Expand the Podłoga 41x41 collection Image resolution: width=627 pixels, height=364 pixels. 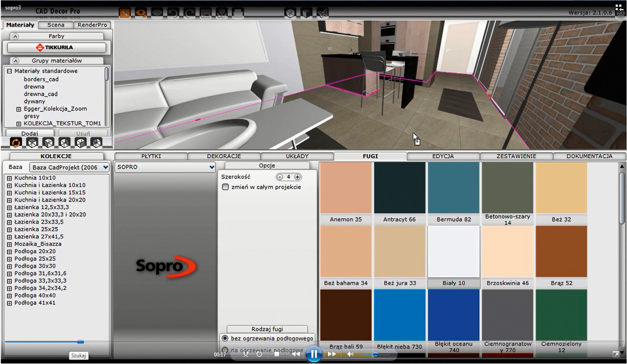[x=10, y=303]
